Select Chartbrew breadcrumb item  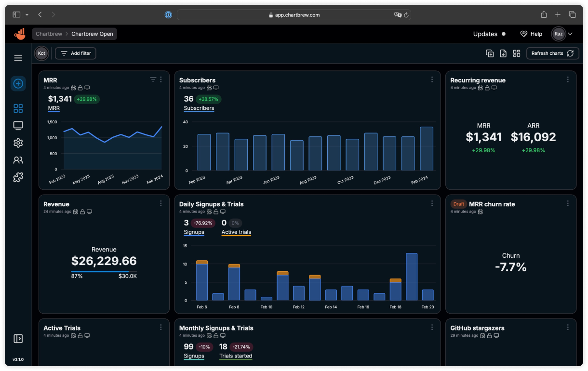pos(49,34)
